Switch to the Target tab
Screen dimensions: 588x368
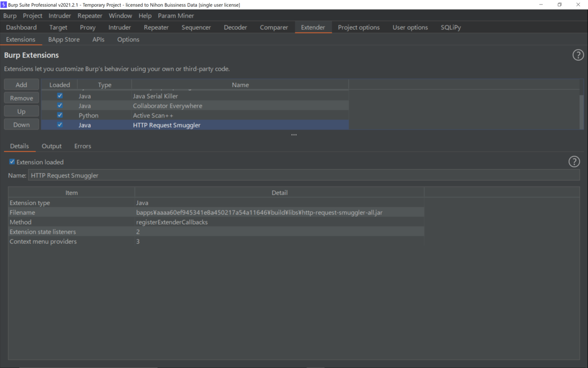tap(58, 27)
